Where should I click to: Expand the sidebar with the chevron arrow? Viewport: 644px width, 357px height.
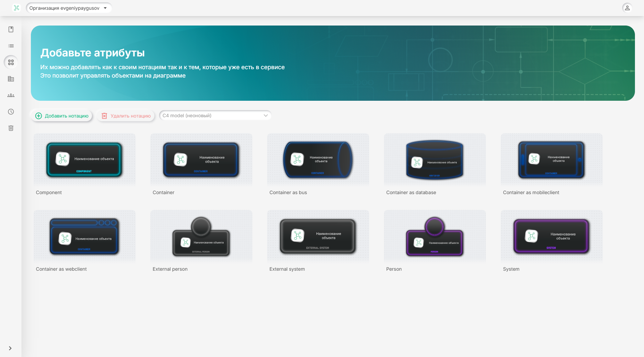(10, 348)
